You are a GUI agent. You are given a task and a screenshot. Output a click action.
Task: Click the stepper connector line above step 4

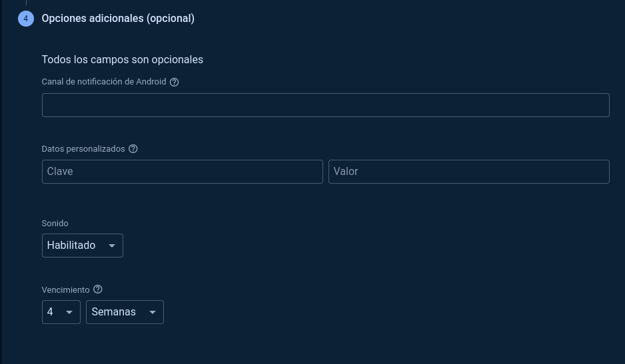(x=26, y=3)
